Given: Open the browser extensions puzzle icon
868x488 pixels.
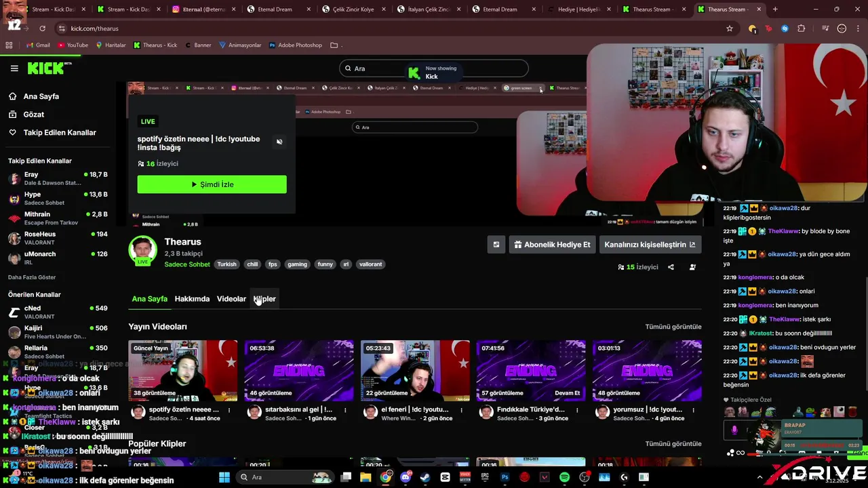Looking at the screenshot, I should tap(802, 28).
